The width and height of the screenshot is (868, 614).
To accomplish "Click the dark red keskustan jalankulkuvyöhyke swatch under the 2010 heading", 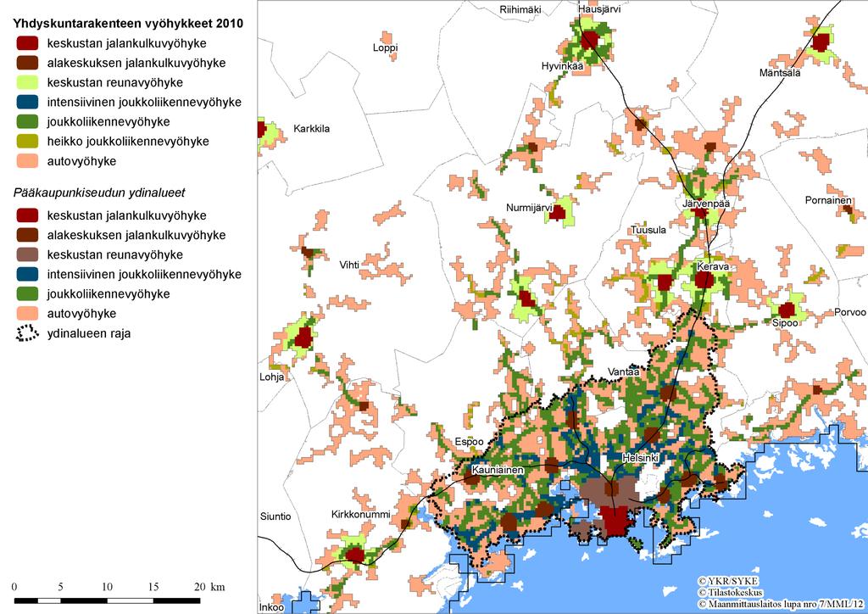I will 27,43.
